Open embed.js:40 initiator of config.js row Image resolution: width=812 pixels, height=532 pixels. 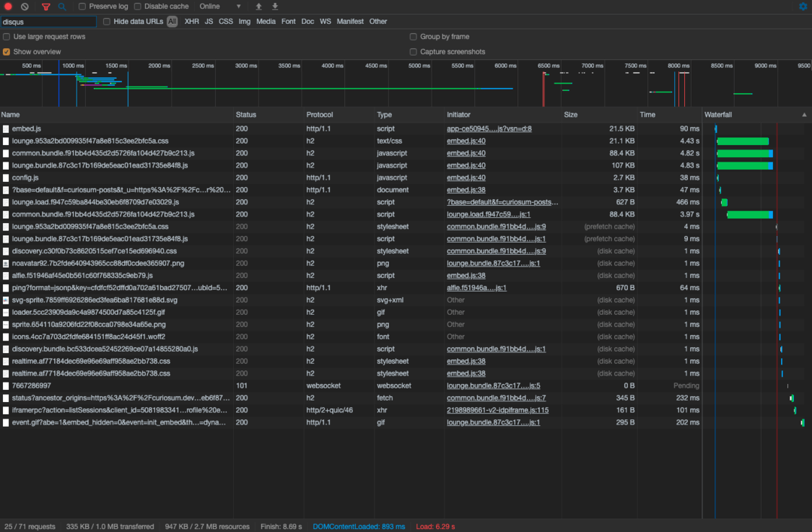click(466, 178)
